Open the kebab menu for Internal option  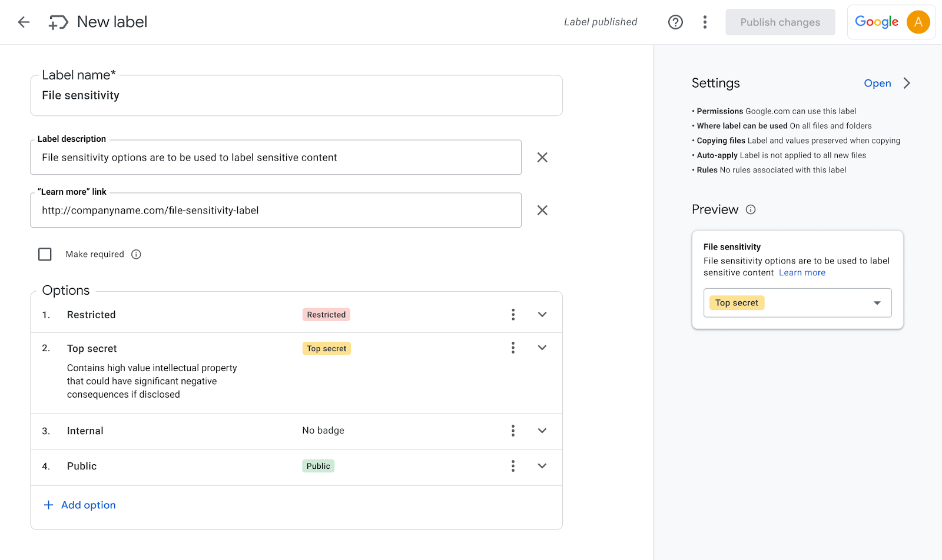513,430
